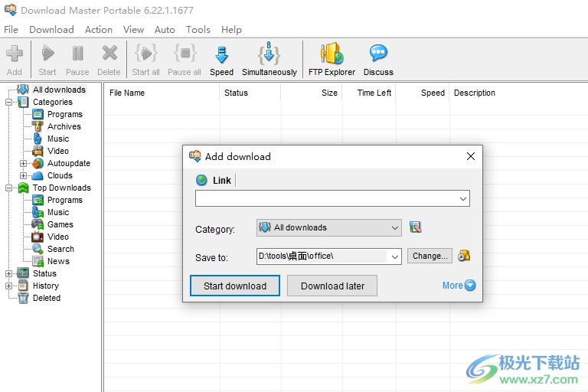Select Music under Categories
This screenshot has width=588, height=392.
coord(58,139)
